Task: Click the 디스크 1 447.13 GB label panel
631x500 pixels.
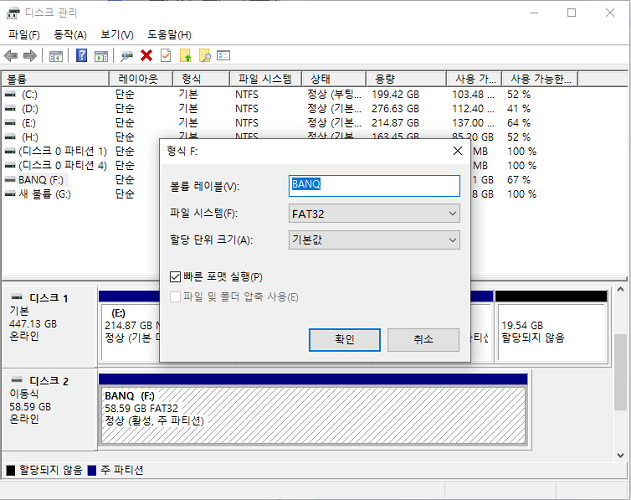Action: (49, 325)
